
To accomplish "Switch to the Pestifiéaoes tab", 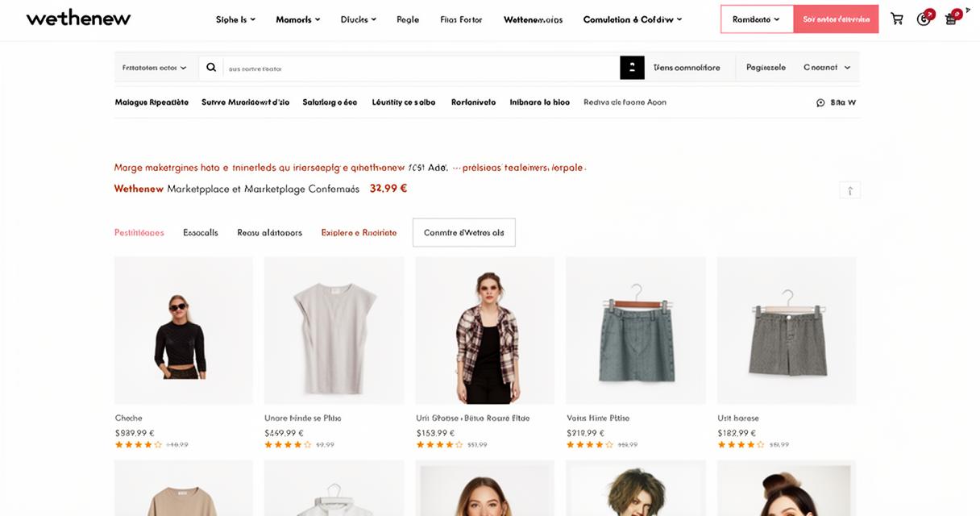I will click(139, 232).
